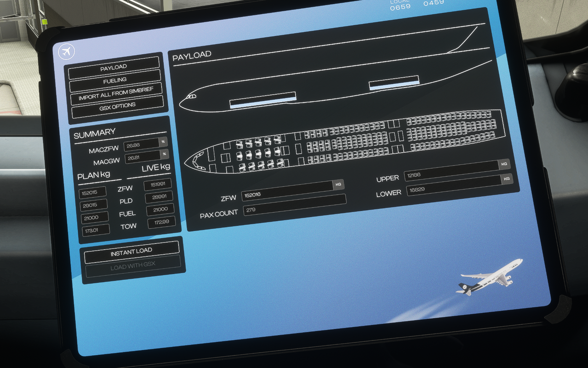Click the live ZFW value 151991
588x368 pixels.
pyautogui.click(x=158, y=185)
